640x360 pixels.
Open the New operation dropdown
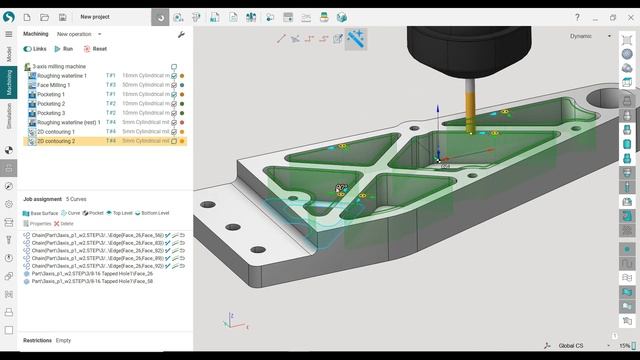[x=79, y=34]
